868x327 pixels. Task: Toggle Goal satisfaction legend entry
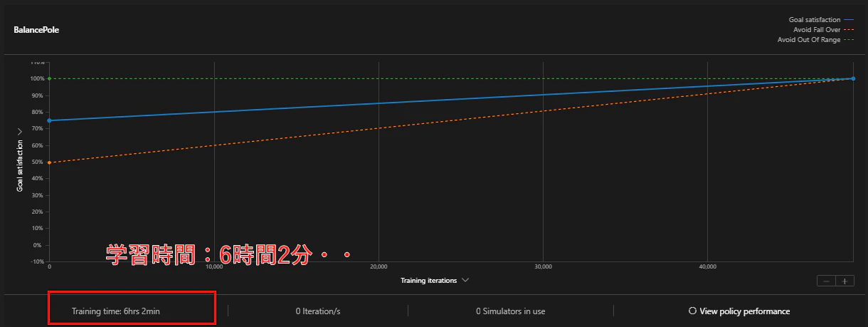coord(820,19)
